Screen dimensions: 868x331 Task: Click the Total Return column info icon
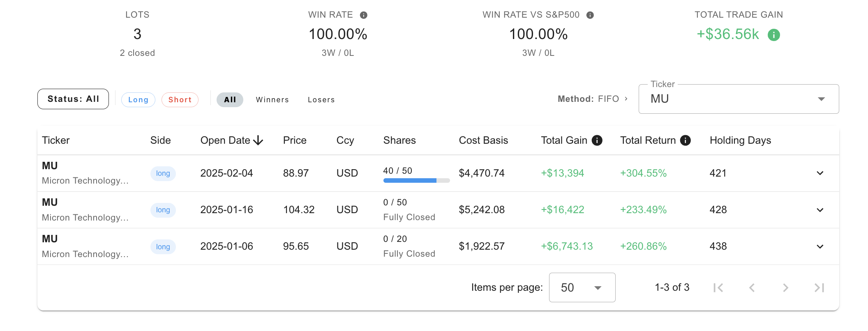tap(685, 140)
